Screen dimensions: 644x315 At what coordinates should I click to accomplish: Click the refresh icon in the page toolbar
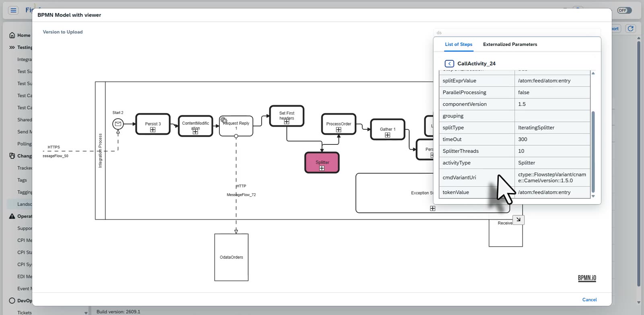631,29
